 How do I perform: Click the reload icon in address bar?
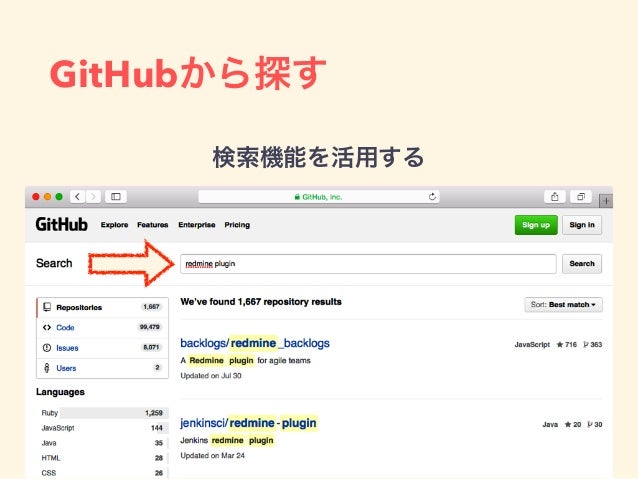pyautogui.click(x=432, y=197)
